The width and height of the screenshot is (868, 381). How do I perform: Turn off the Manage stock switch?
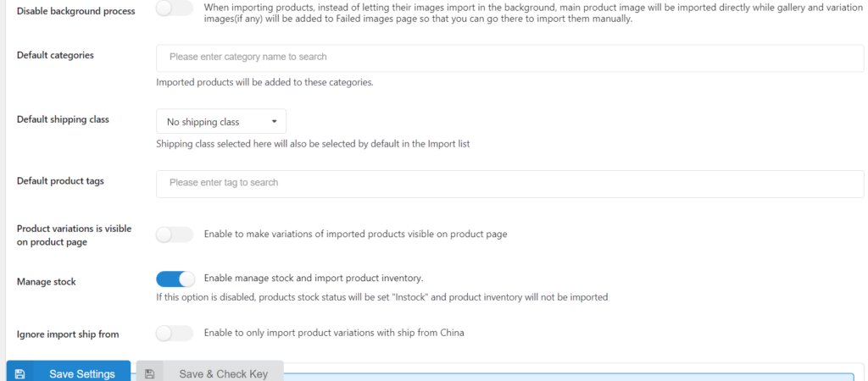[x=175, y=279]
